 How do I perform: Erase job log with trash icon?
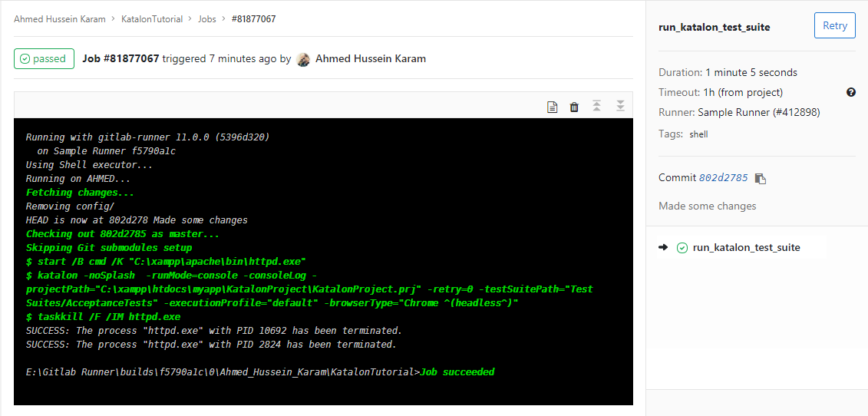pyautogui.click(x=574, y=107)
